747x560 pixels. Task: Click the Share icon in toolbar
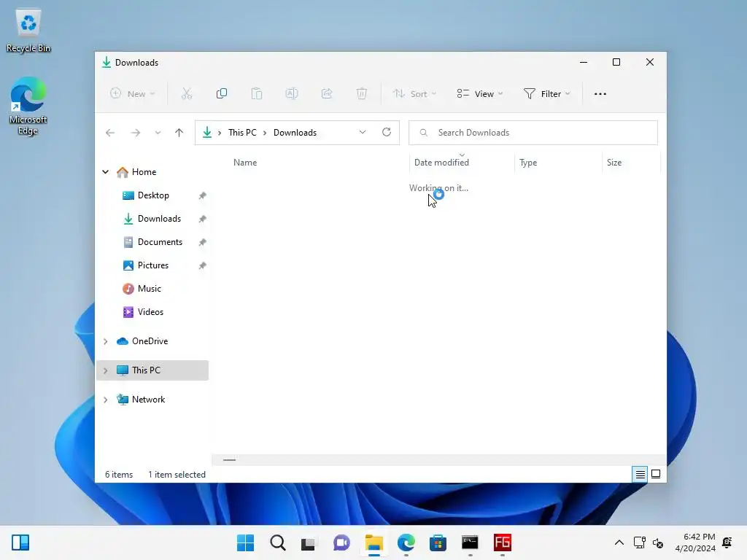327,94
